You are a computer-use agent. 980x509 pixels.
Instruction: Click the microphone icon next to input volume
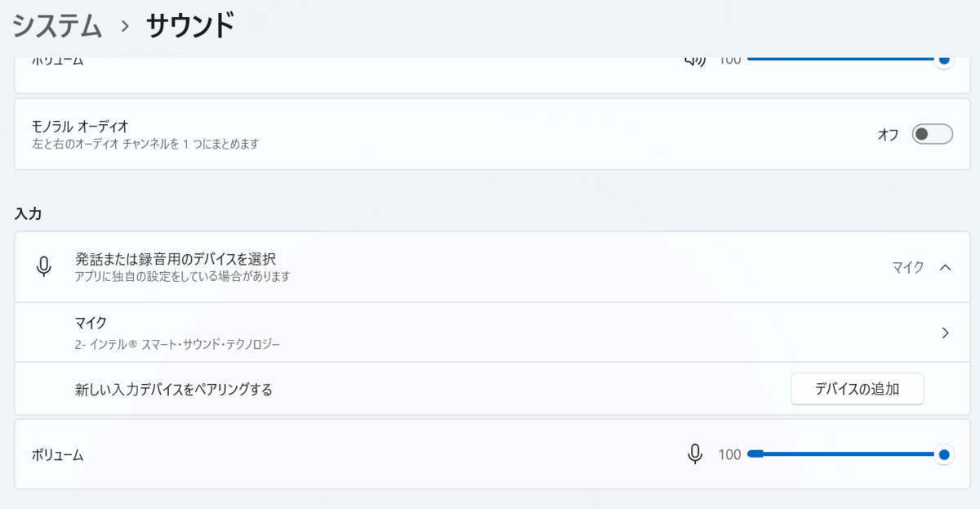click(694, 453)
